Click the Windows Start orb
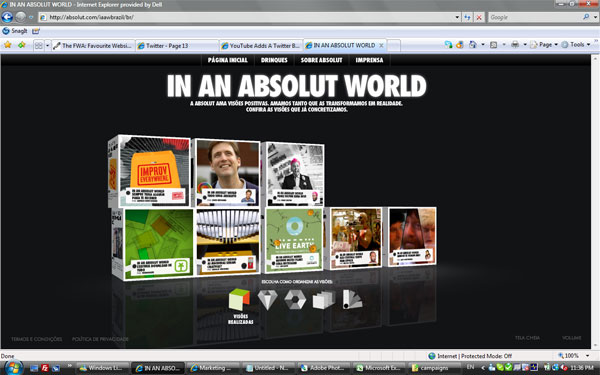The image size is (600, 375). (x=13, y=368)
